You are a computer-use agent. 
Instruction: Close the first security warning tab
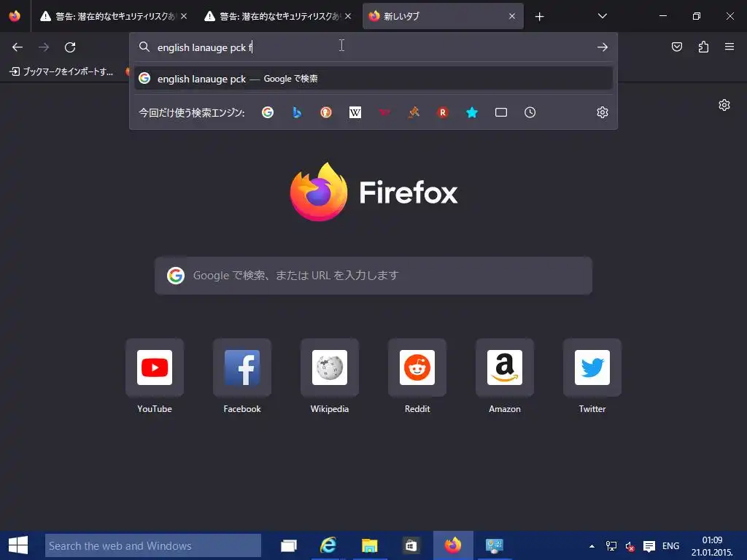(x=184, y=16)
